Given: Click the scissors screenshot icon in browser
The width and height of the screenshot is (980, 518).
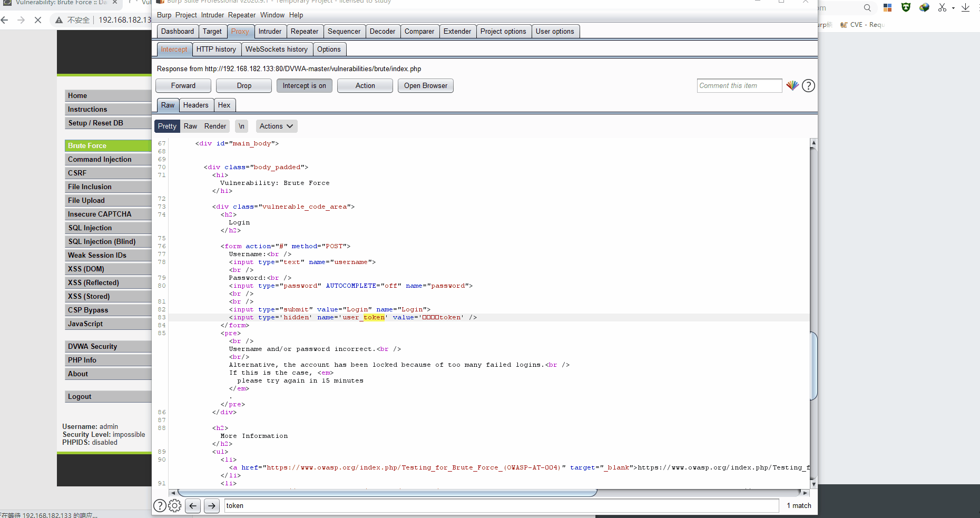Looking at the screenshot, I should coord(942,7).
